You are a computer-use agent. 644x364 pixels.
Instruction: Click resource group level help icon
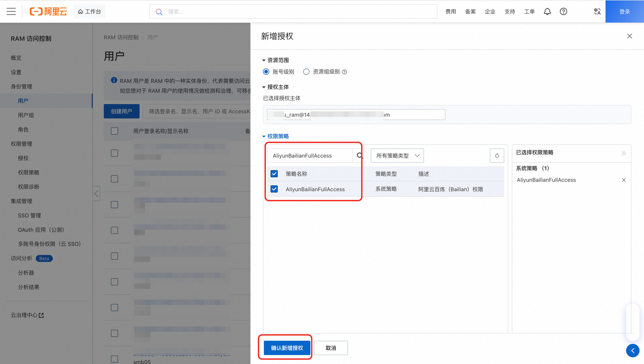345,72
